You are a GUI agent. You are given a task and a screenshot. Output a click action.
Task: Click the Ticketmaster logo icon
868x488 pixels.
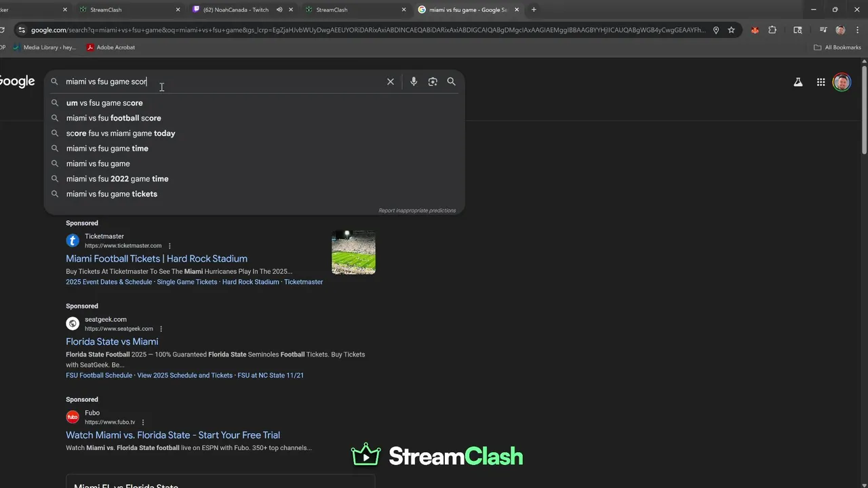[x=73, y=241]
